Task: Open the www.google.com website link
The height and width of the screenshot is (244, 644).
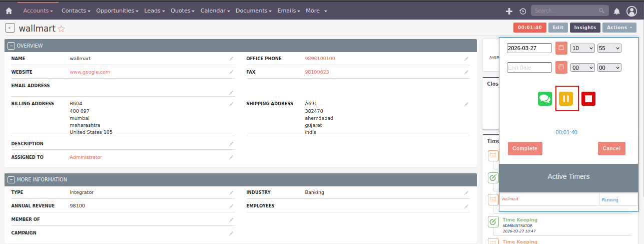Action: [90, 72]
